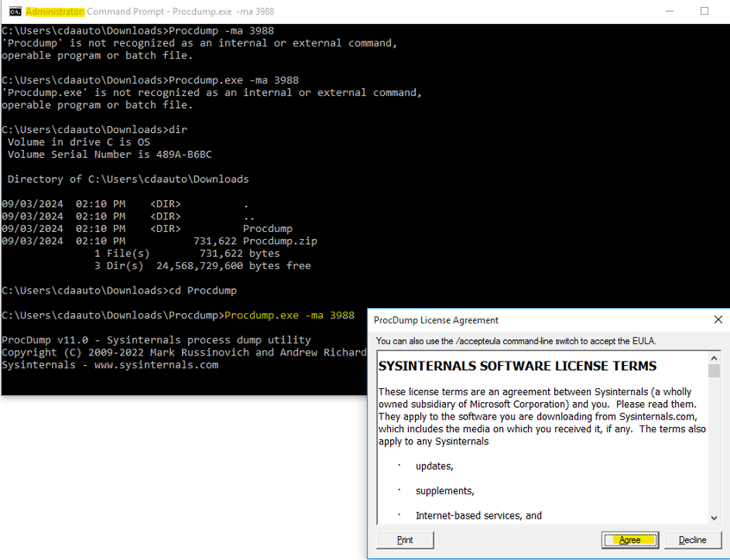The width and height of the screenshot is (730, 560).
Task: Click the license text scroll down arrow
Action: 714,517
